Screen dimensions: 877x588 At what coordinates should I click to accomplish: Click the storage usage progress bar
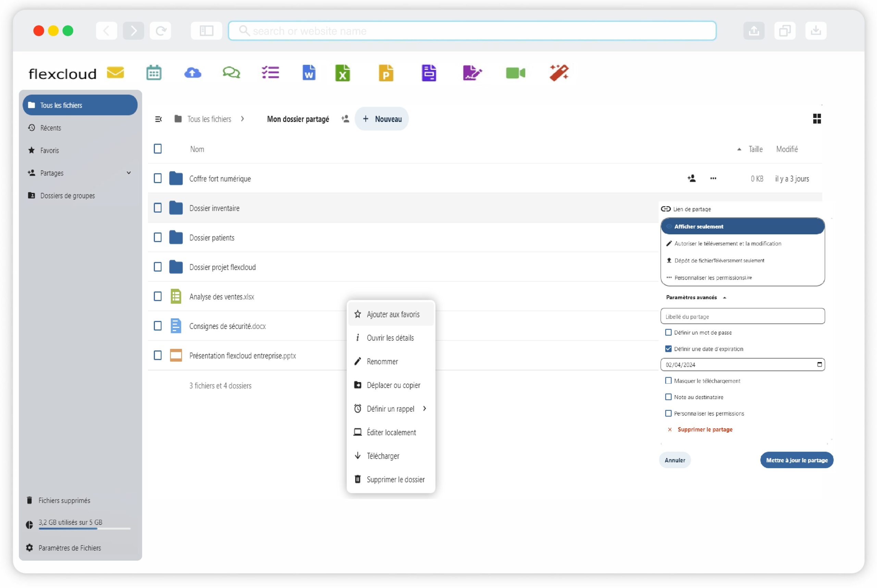[84, 529]
